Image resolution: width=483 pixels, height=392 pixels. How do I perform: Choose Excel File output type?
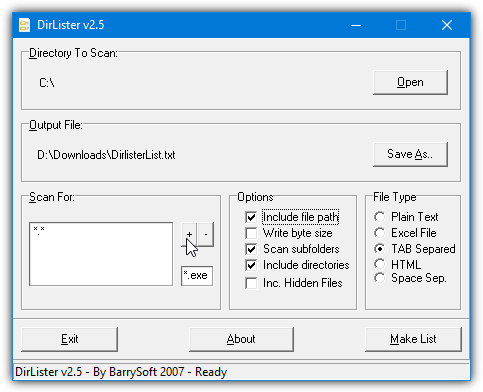379,233
